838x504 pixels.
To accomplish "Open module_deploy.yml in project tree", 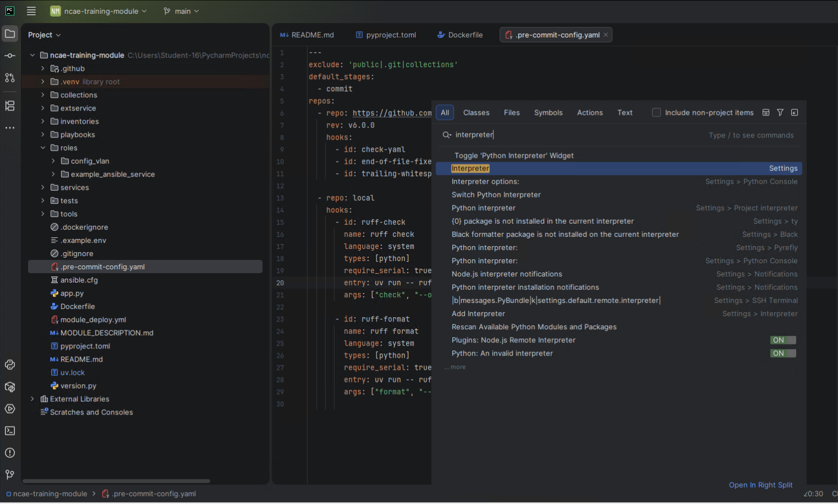I will (93, 320).
